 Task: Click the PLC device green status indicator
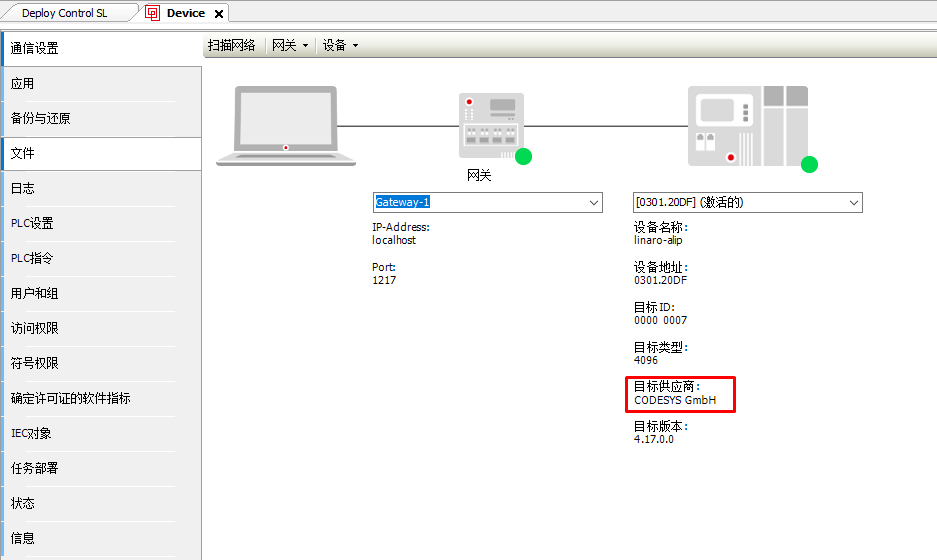(x=809, y=164)
